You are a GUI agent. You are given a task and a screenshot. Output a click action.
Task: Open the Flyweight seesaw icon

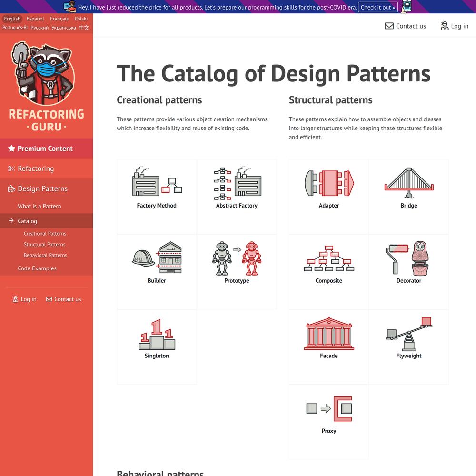(x=409, y=334)
